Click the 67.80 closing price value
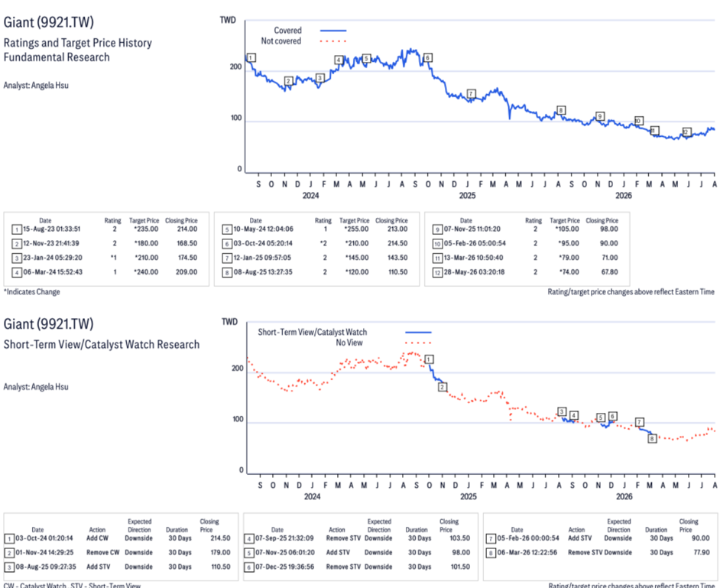The image size is (720, 588). click(610, 272)
